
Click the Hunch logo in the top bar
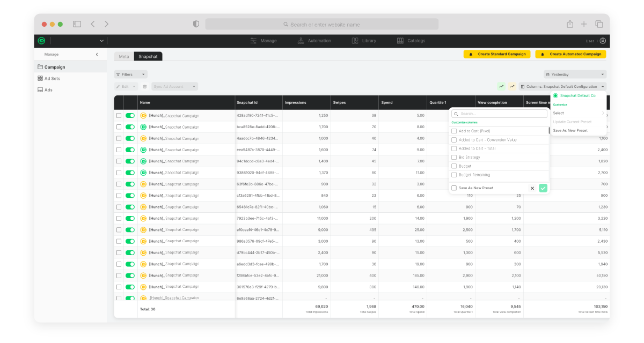(x=41, y=41)
